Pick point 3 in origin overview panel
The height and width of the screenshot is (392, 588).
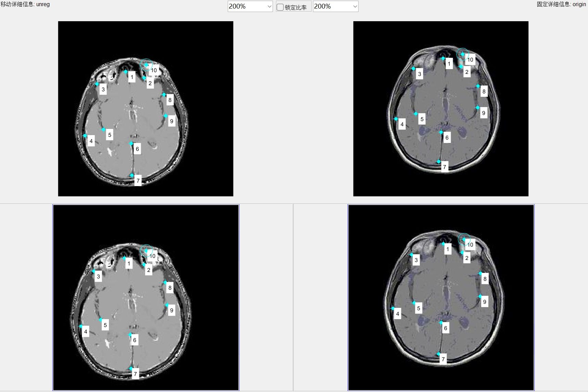pyautogui.click(x=412, y=255)
